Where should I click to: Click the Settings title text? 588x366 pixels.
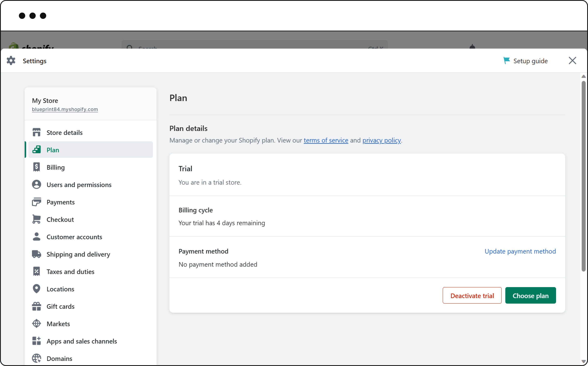(35, 61)
